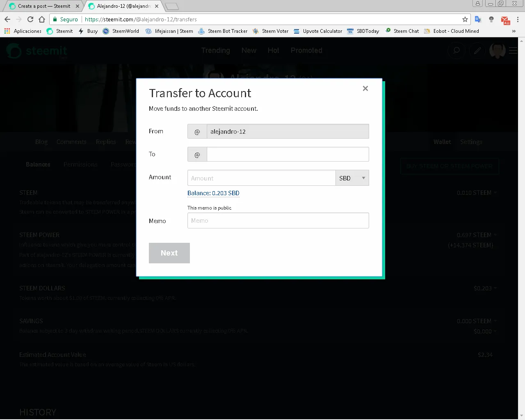
Task: Open a new browser tab
Action: 172,6
